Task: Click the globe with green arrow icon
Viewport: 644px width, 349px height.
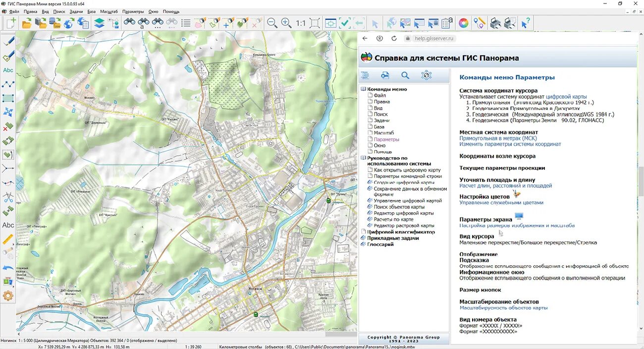Action: coord(69,23)
